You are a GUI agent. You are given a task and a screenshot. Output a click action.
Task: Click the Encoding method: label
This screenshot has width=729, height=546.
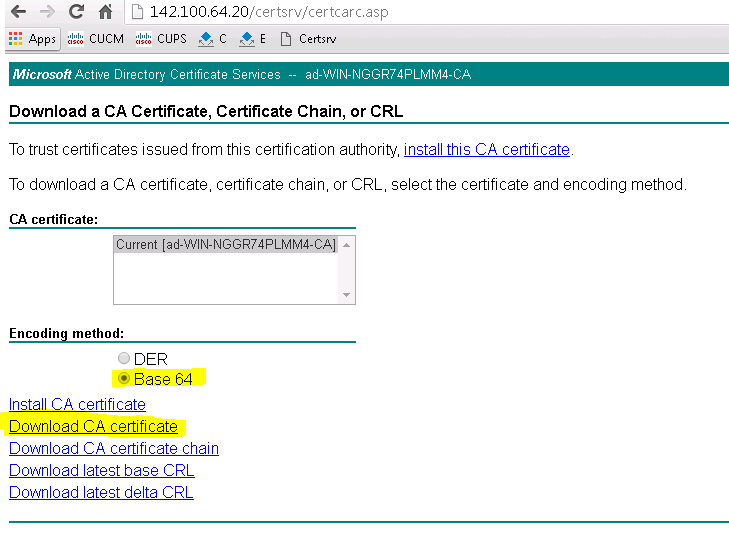pyautogui.click(x=66, y=333)
